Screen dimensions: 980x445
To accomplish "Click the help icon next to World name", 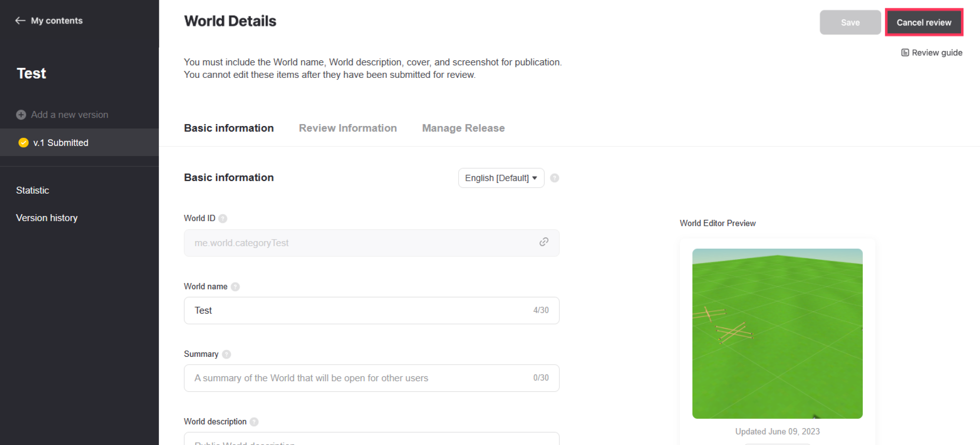I will (236, 287).
